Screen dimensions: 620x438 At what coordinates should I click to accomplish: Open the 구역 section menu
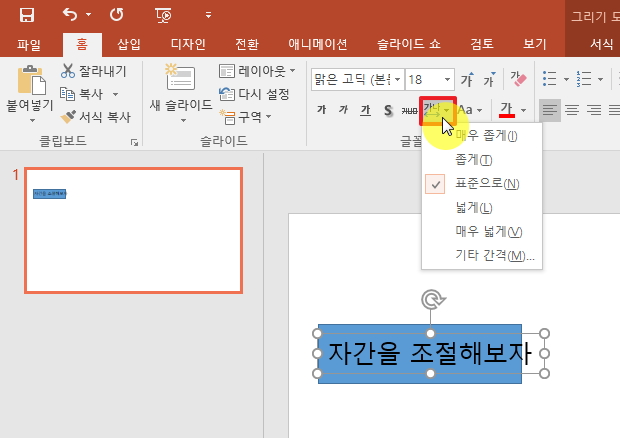point(245,117)
